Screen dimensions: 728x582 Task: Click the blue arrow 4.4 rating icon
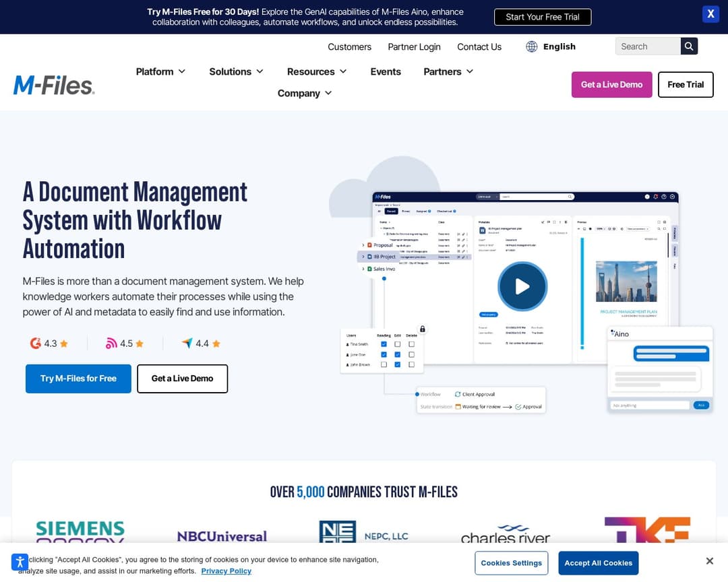coord(187,343)
